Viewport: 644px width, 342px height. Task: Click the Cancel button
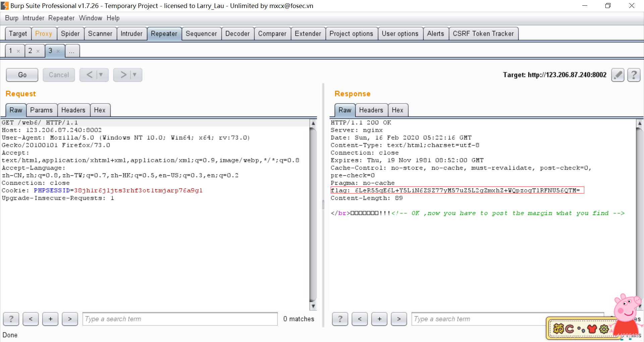coord(59,75)
